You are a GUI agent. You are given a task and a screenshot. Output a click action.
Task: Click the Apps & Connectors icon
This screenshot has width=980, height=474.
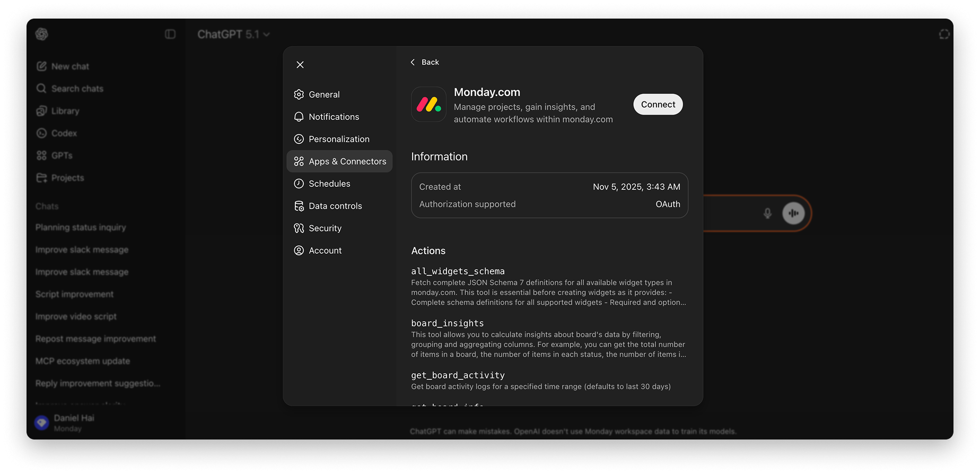coord(299,161)
